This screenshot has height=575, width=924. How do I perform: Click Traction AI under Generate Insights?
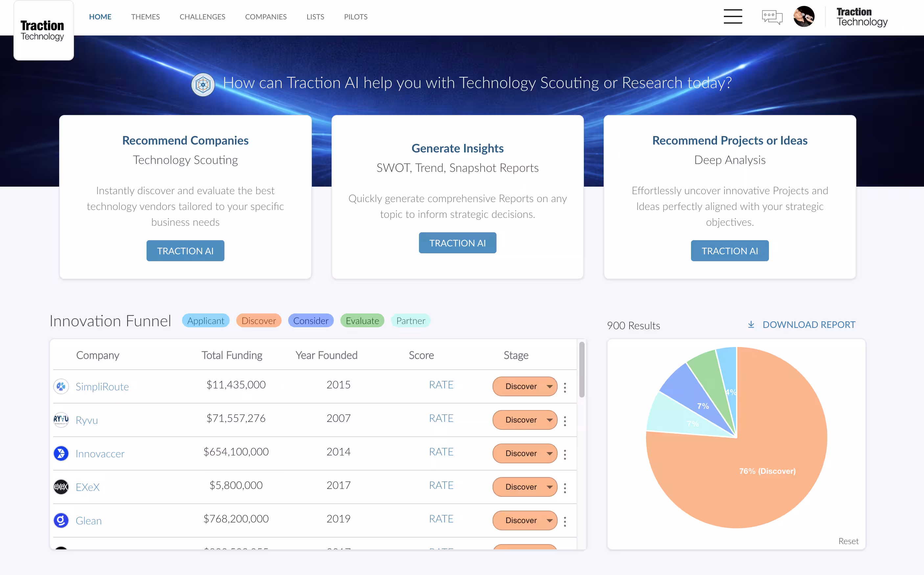pos(457,243)
